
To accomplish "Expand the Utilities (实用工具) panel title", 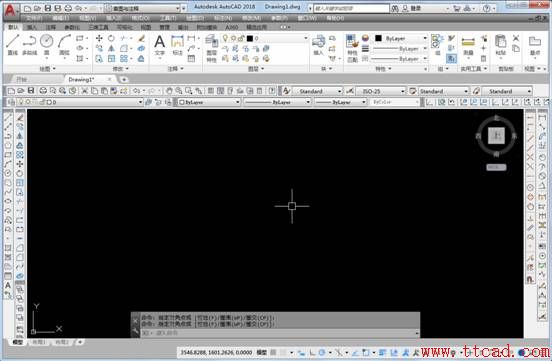I will point(473,69).
